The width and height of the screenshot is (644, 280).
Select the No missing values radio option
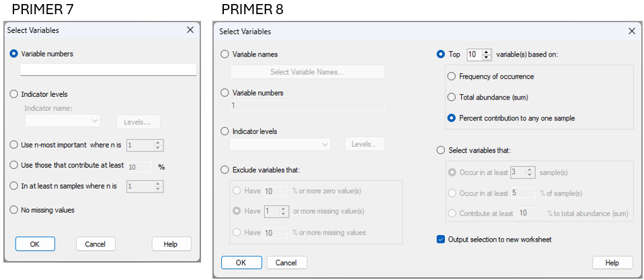[x=14, y=210]
